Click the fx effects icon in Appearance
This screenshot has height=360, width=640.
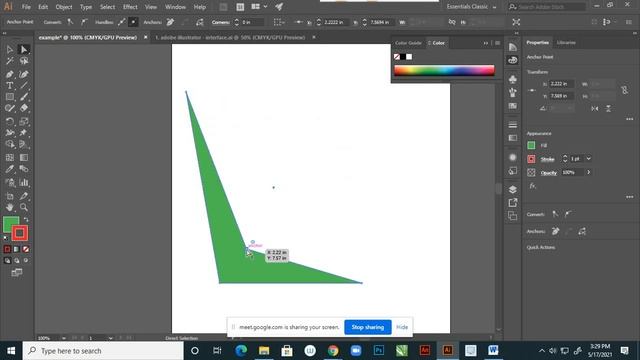(532, 186)
